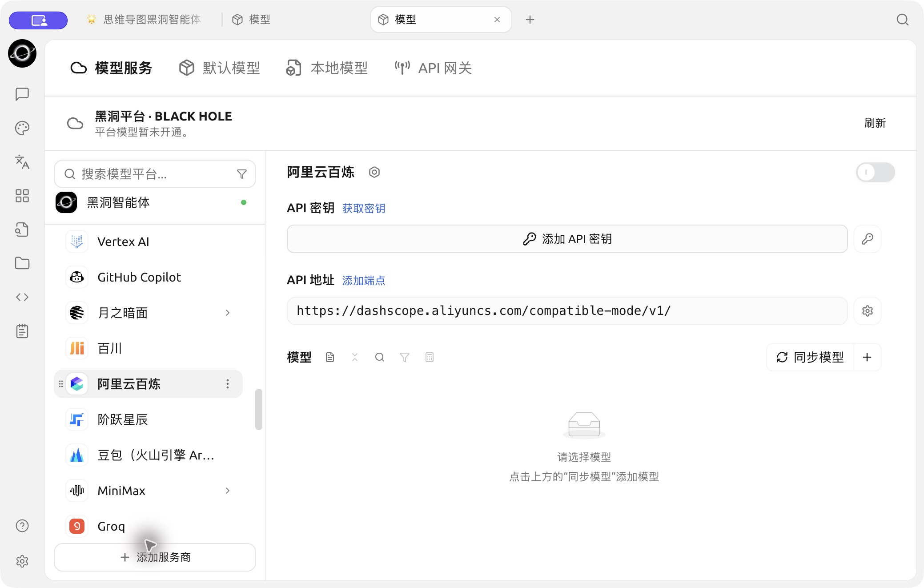Switch to 思维导图黑洞智能体 window tab
Image resolution: width=924 pixels, height=588 pixels.
(x=144, y=20)
